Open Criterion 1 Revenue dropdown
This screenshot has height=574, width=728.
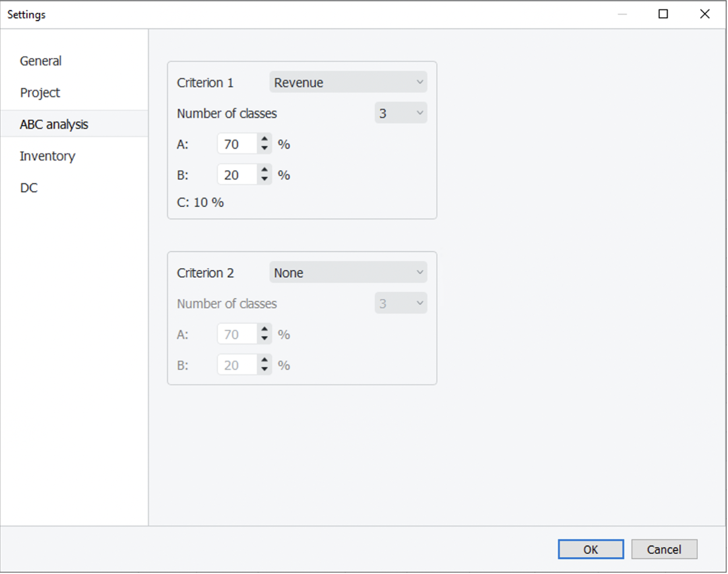pos(348,83)
